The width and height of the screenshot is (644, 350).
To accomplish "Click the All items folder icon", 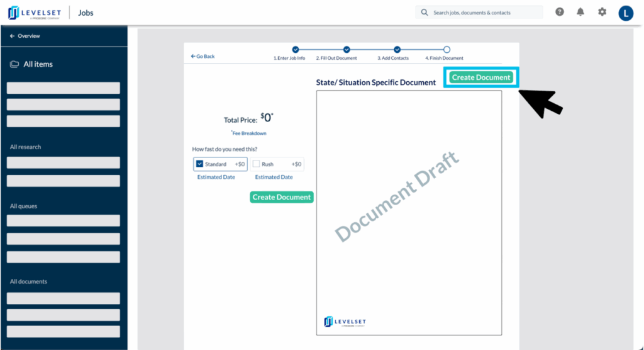I will (x=14, y=64).
